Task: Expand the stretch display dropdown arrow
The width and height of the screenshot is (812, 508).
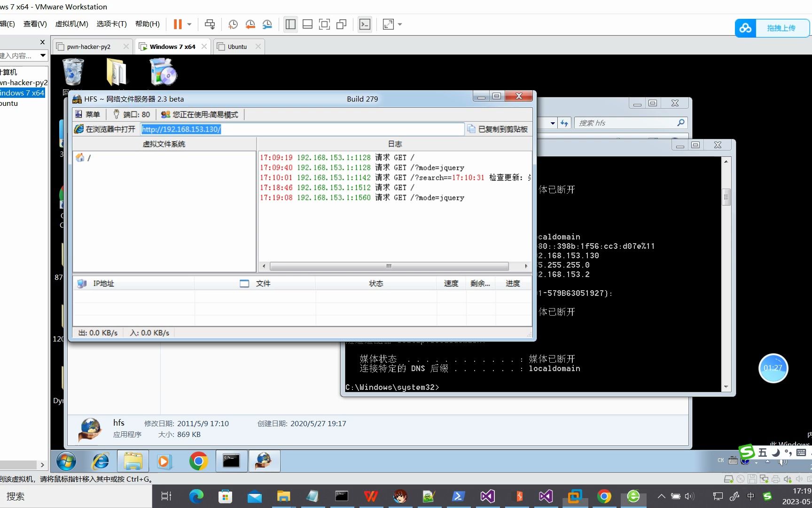Action: click(x=400, y=24)
